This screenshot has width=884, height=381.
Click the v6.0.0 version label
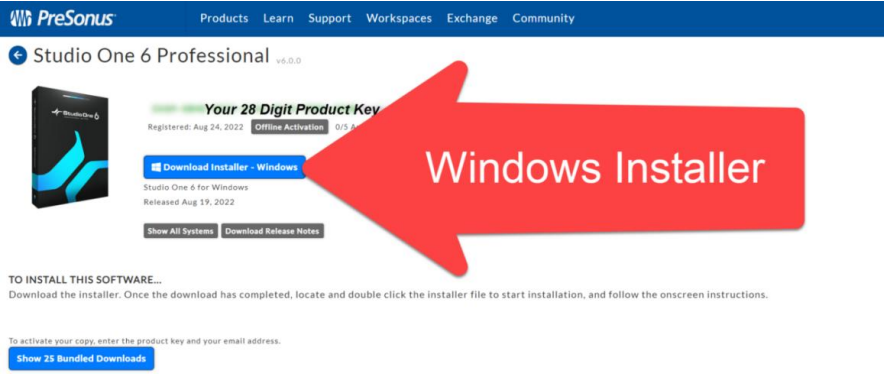point(288,60)
